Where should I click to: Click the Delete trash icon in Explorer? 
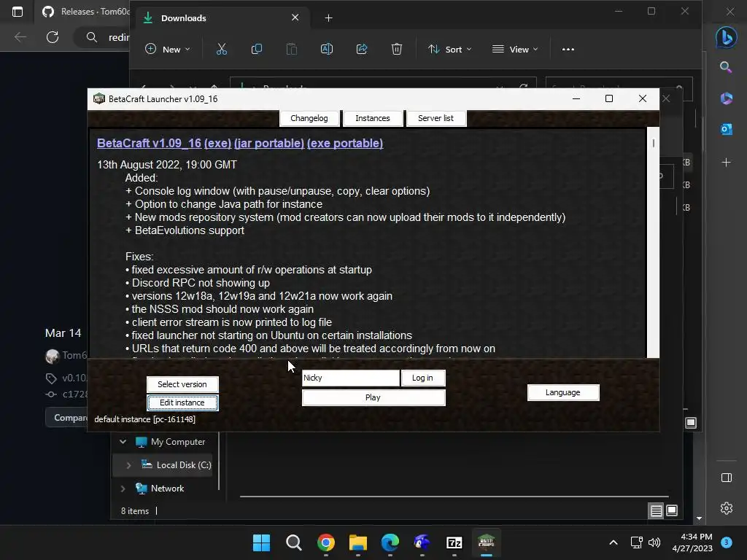397,49
